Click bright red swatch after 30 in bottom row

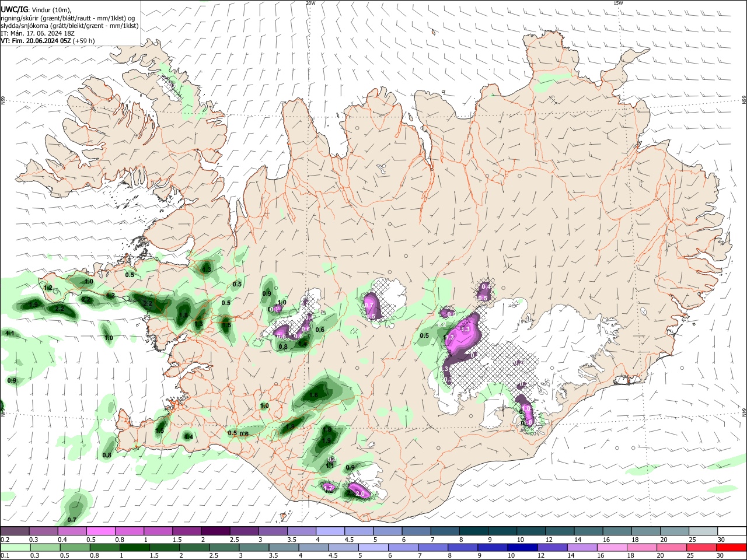tap(731, 547)
